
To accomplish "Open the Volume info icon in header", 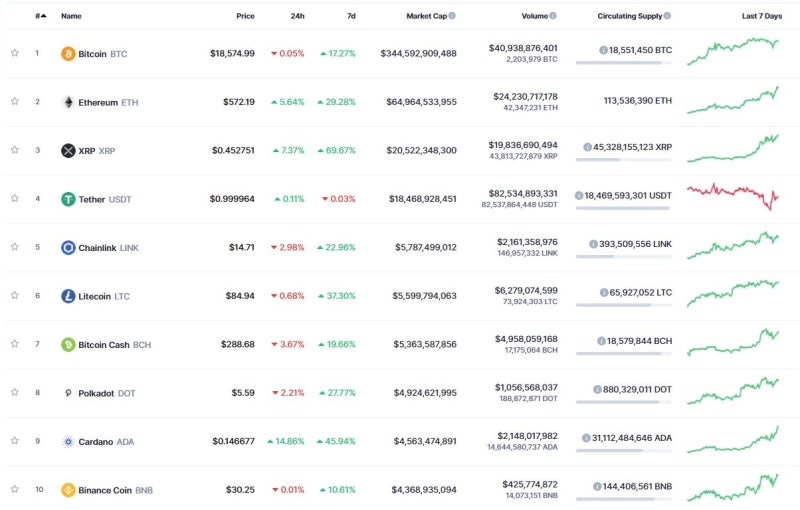I will tap(553, 16).
